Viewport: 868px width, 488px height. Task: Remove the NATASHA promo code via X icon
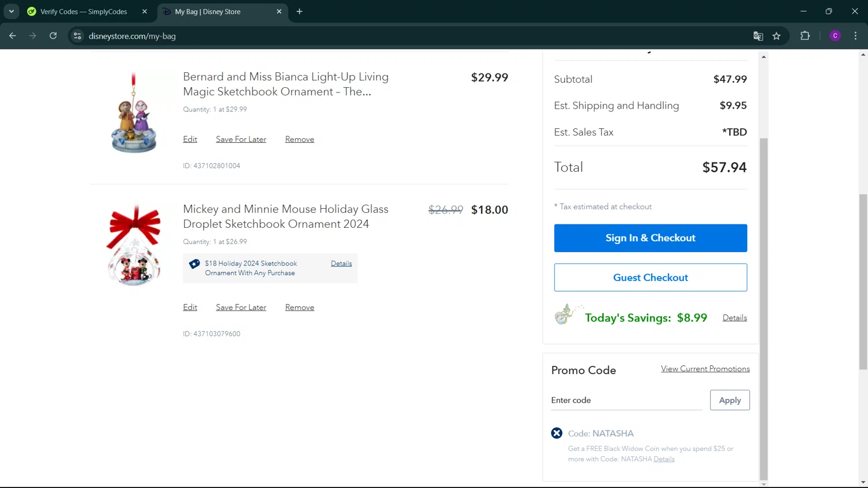557,433
